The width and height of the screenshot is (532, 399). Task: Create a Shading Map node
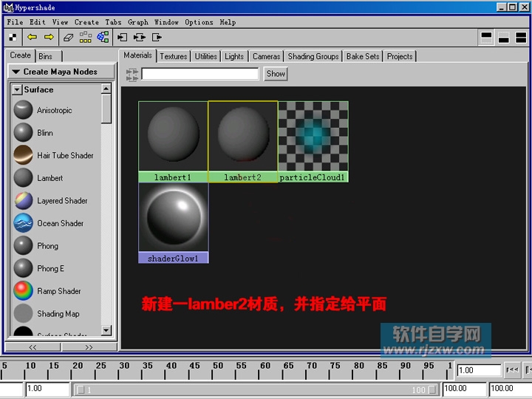pos(47,313)
